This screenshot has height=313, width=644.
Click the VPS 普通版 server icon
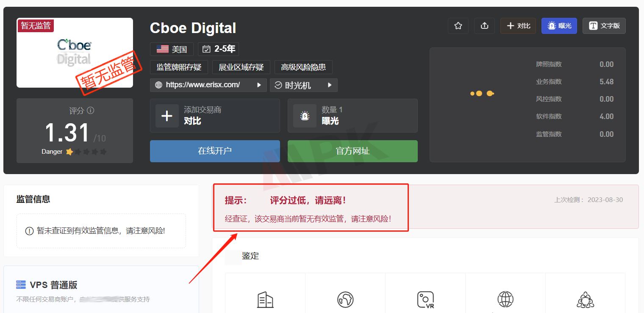pyautogui.click(x=21, y=285)
